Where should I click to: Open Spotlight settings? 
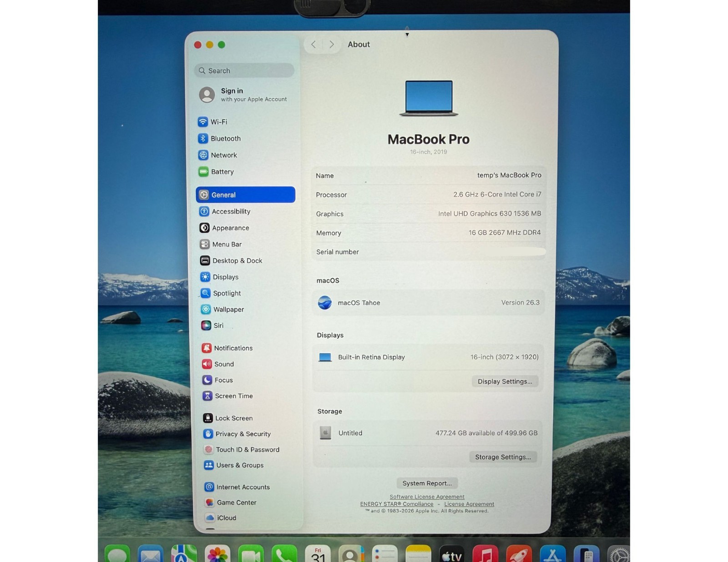pyautogui.click(x=221, y=293)
